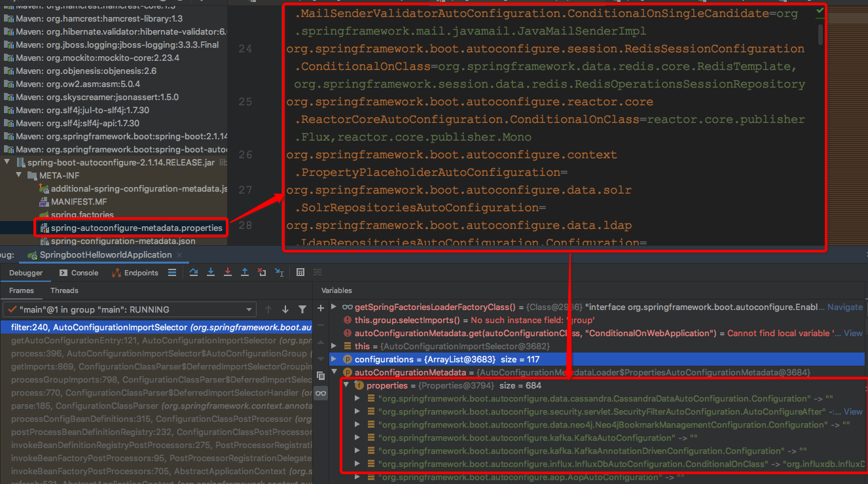The height and width of the screenshot is (484, 868).
Task: Collapse the META-INF folder
Action: tap(20, 176)
